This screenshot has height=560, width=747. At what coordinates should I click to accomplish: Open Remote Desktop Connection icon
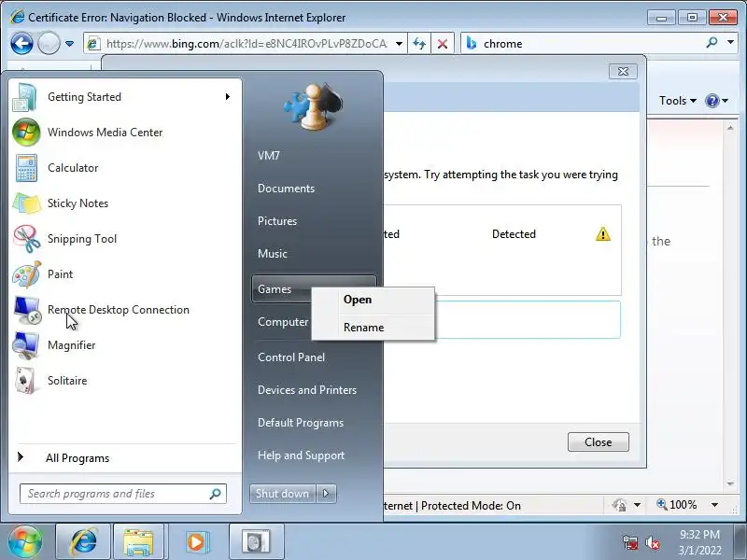pos(27,310)
